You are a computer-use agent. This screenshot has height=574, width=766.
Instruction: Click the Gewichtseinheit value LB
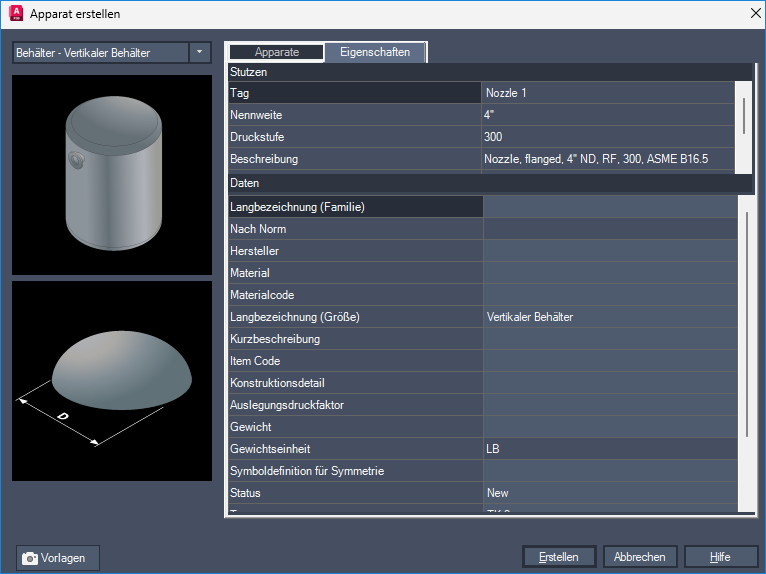click(610, 448)
